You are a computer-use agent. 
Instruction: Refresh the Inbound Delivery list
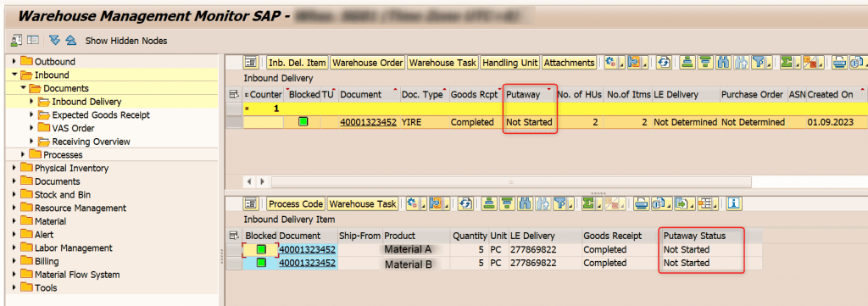665,63
